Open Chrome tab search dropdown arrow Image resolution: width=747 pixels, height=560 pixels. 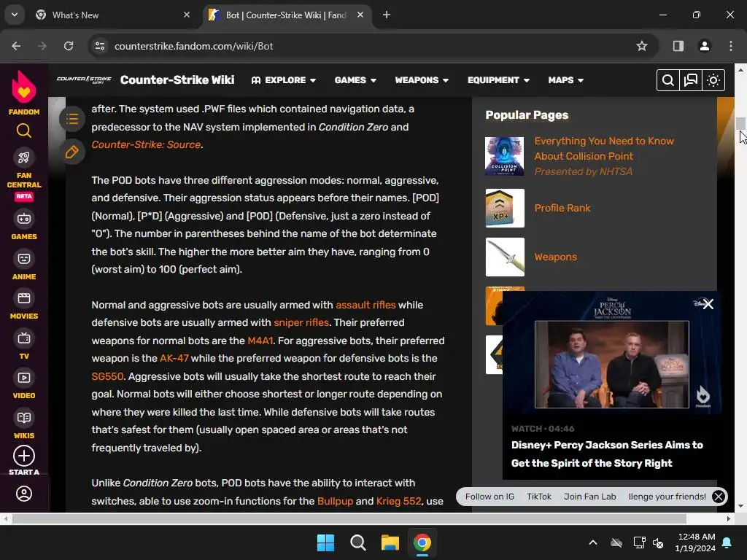15,15
